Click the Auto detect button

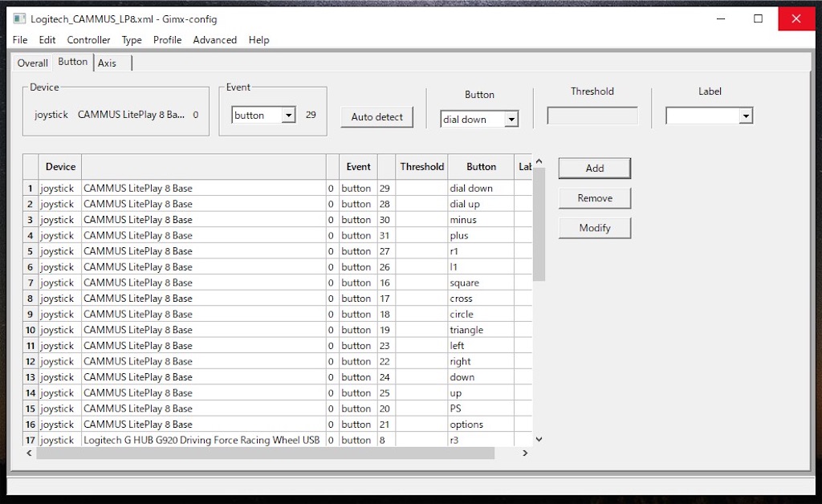377,117
